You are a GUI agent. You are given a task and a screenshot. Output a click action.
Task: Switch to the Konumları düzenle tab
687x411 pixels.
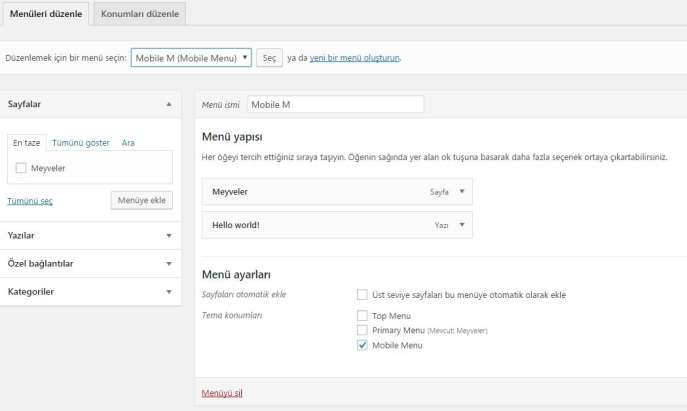(x=139, y=14)
